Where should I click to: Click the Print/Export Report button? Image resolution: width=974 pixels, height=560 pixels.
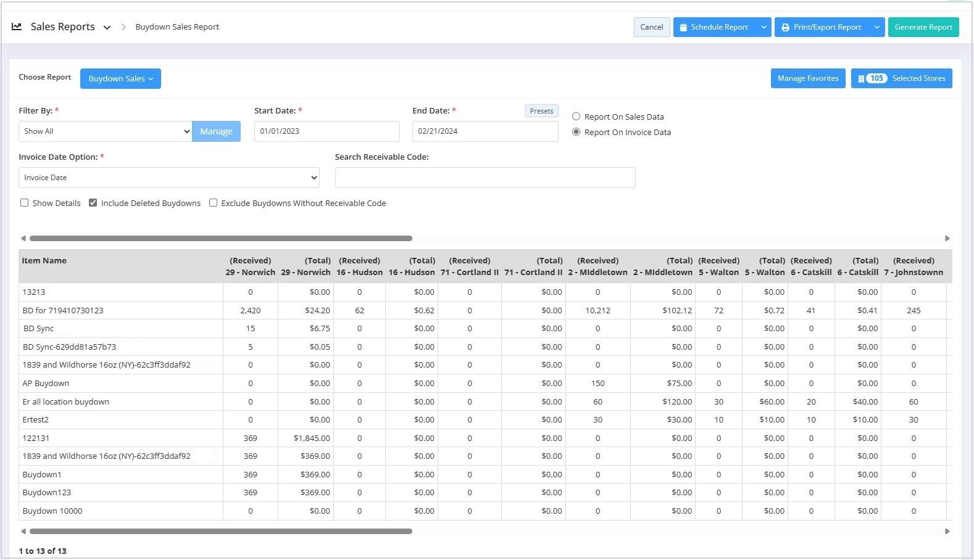point(822,27)
